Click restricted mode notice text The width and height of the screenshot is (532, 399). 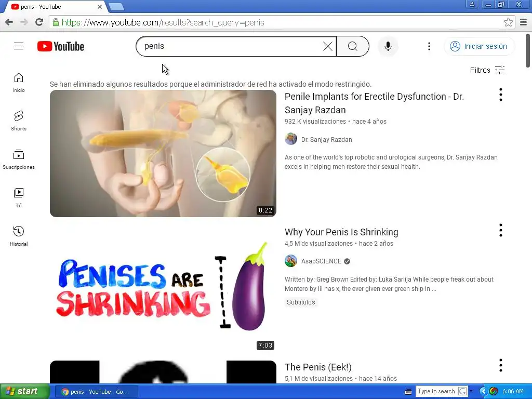(x=211, y=84)
